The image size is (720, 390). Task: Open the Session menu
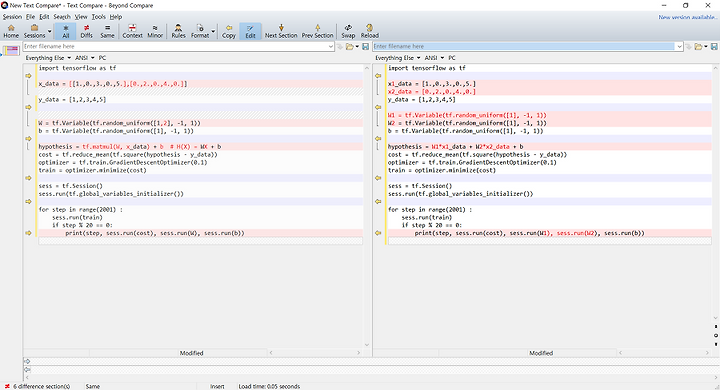[x=12, y=17]
